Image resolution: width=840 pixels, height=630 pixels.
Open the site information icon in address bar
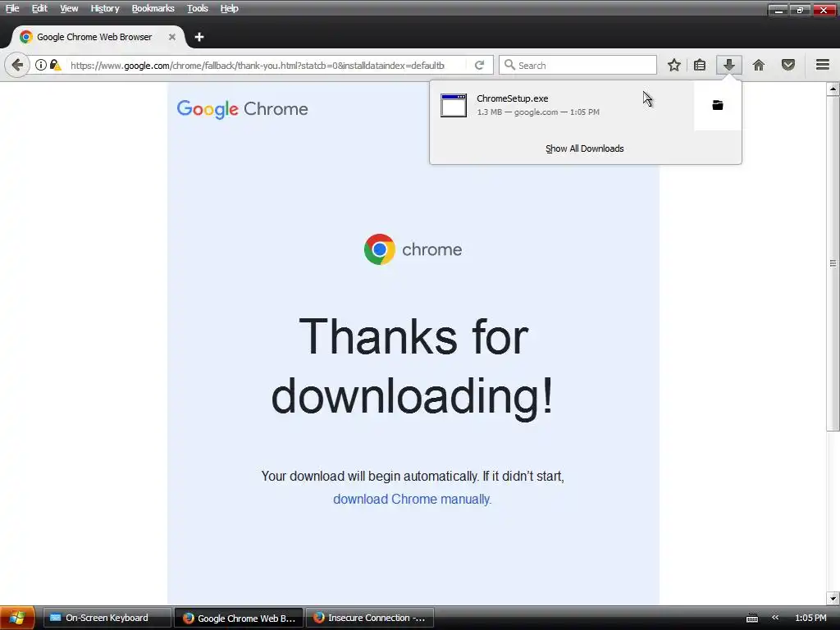[41, 66]
